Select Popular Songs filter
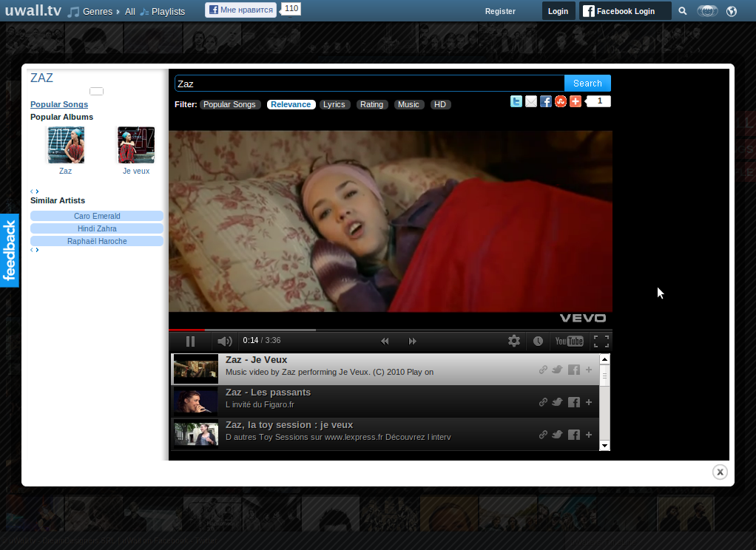This screenshot has height=550, width=756. coord(229,104)
